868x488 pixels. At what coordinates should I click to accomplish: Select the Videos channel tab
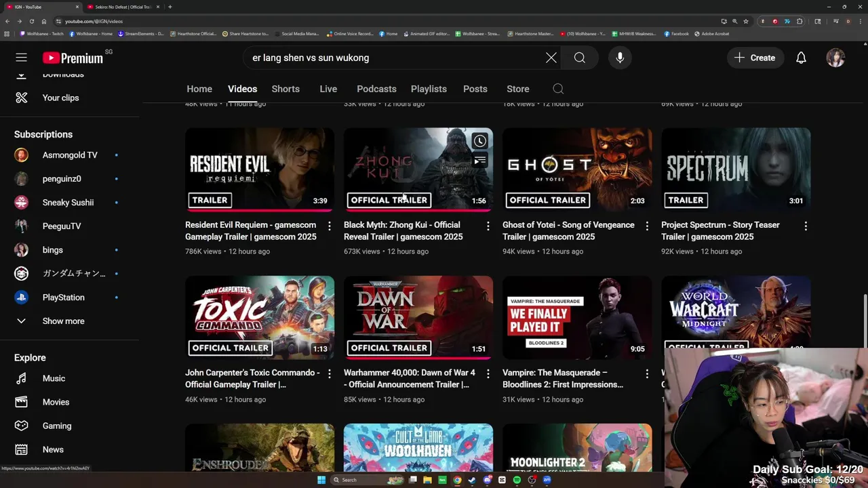242,89
